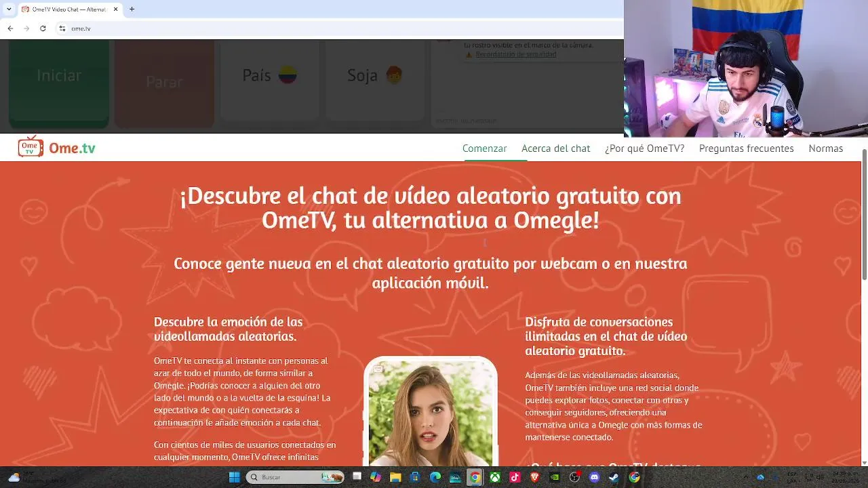Open the Nvidia app from the taskbar
Viewport: 868px width, 488px height.
click(x=555, y=477)
